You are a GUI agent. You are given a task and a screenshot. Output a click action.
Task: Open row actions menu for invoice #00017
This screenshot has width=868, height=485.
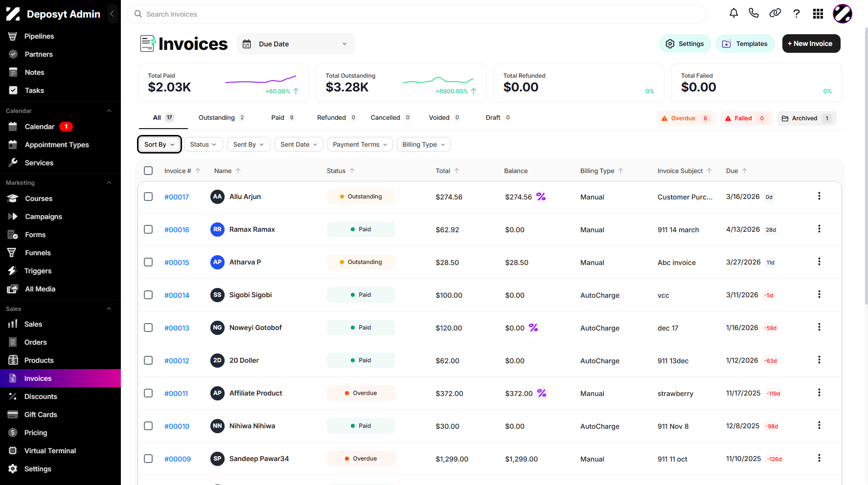click(819, 196)
